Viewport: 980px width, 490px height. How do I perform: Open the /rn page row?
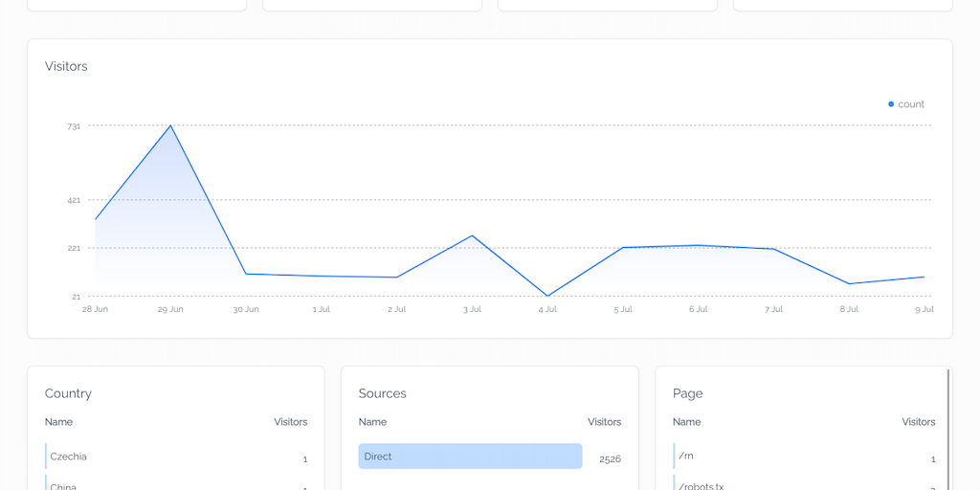coord(804,457)
